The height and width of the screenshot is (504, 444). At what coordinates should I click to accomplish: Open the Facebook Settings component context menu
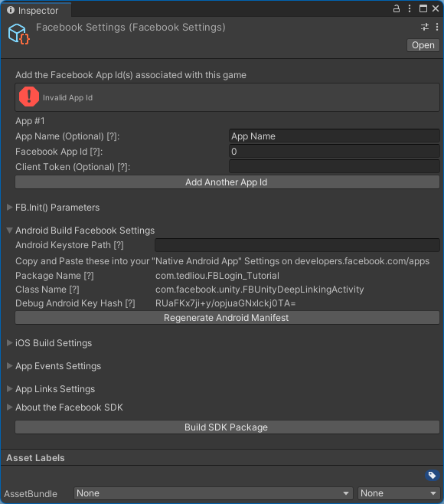pyautogui.click(x=437, y=27)
